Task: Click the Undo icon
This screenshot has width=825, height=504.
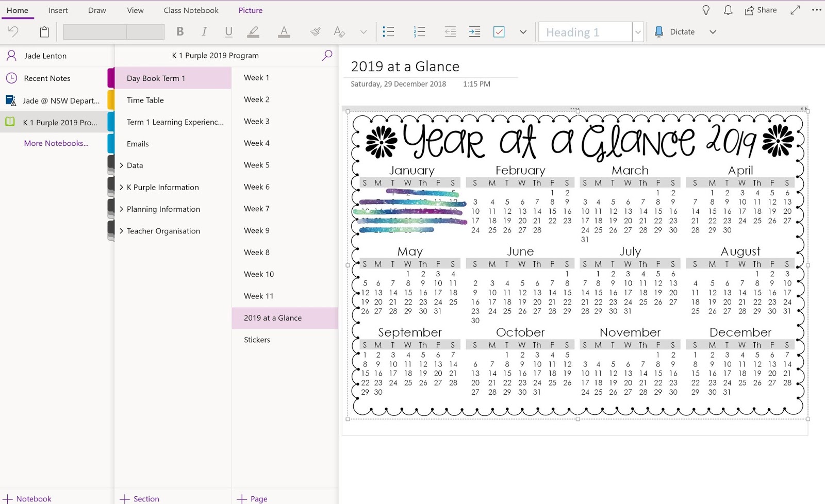Action: 13,31
